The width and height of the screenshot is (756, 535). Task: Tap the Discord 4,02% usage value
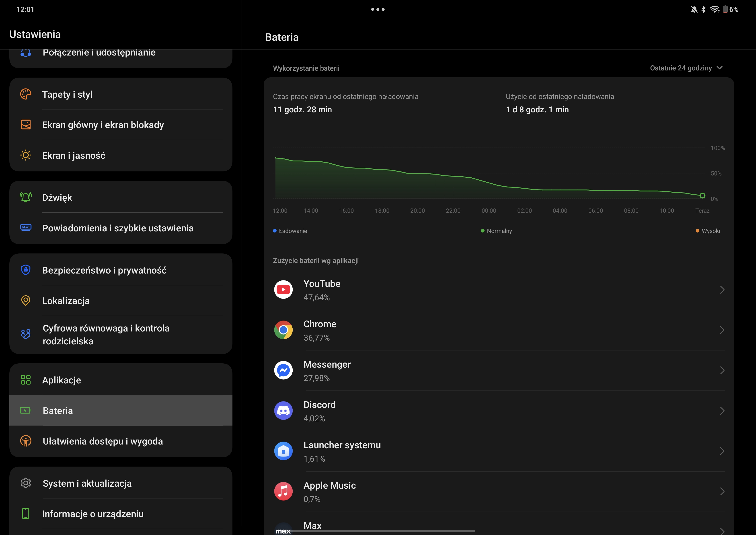click(314, 418)
